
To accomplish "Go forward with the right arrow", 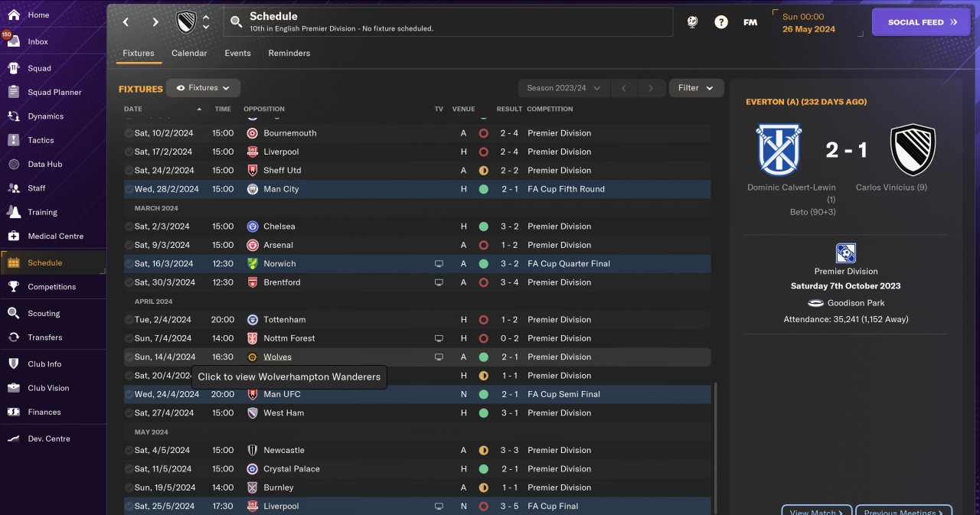I will 155,22.
